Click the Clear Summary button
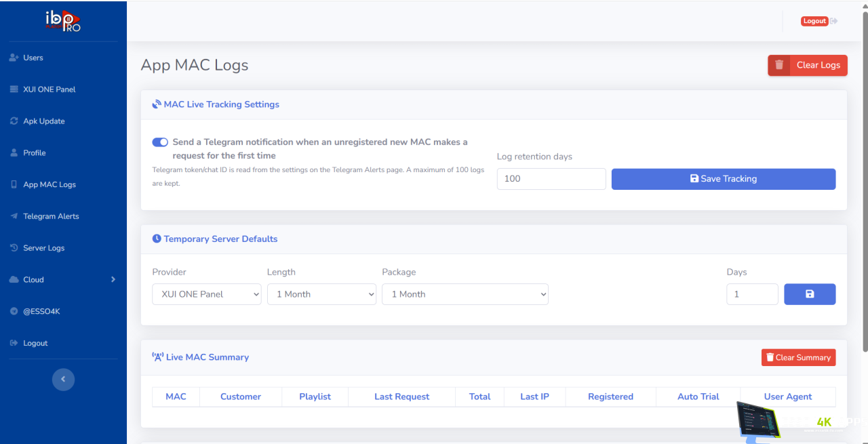 (799, 357)
